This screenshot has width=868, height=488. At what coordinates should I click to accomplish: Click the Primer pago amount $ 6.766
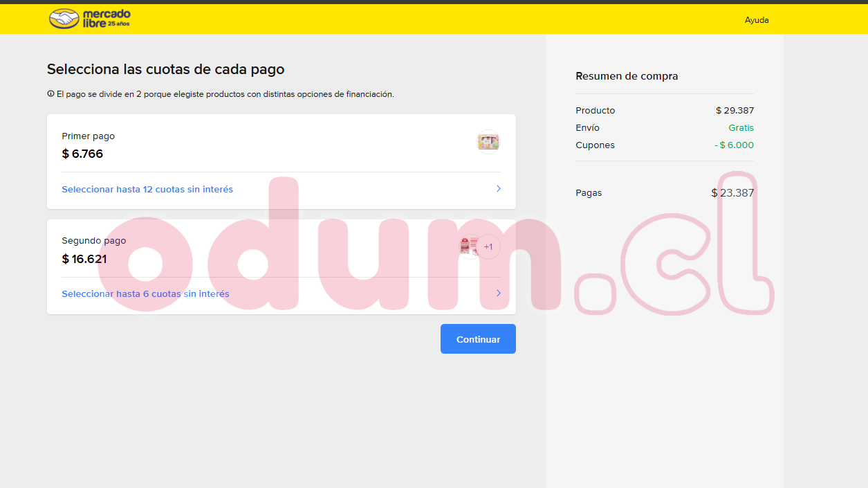point(82,154)
